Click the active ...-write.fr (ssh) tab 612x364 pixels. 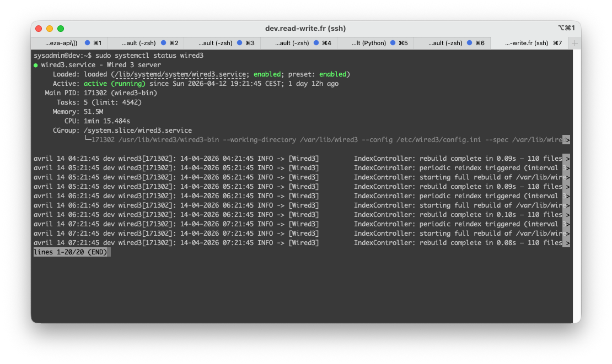coord(527,42)
